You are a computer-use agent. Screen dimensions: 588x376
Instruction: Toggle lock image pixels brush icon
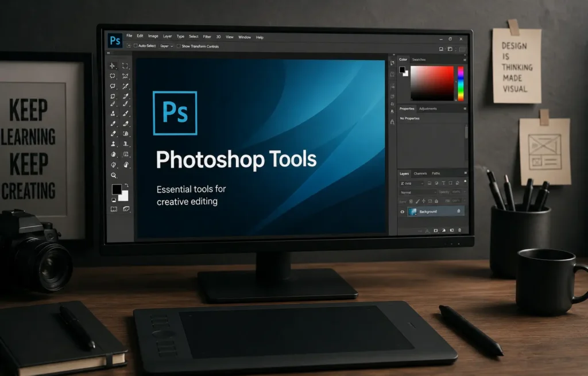(417, 201)
